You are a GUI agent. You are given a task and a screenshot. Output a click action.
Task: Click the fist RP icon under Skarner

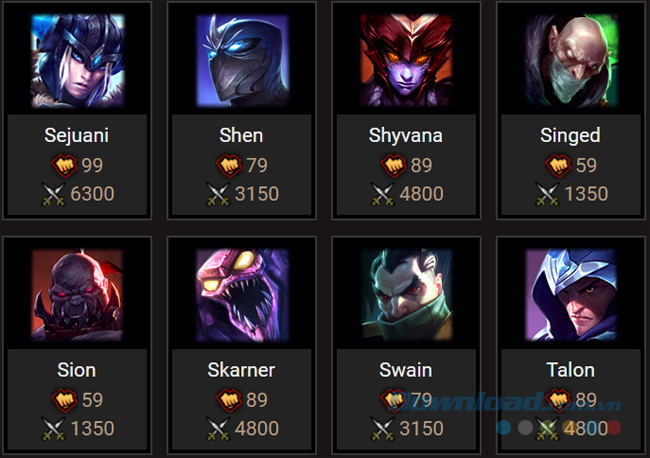(x=229, y=400)
